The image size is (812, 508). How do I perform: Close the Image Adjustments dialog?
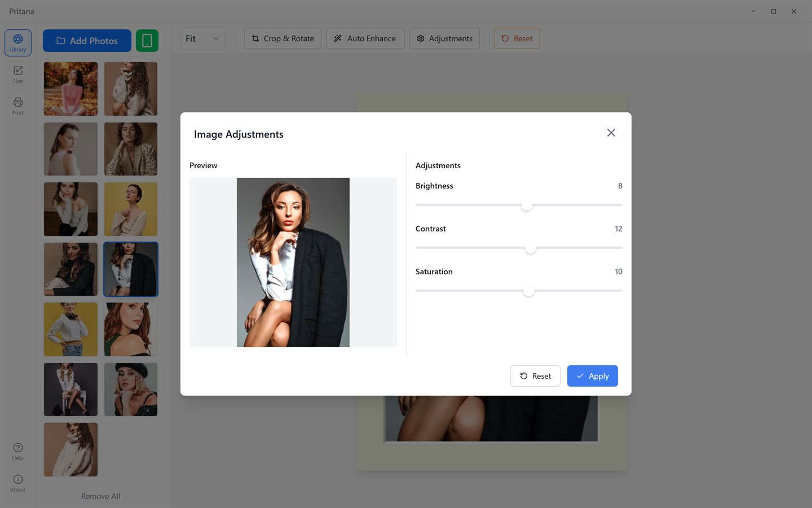point(611,133)
